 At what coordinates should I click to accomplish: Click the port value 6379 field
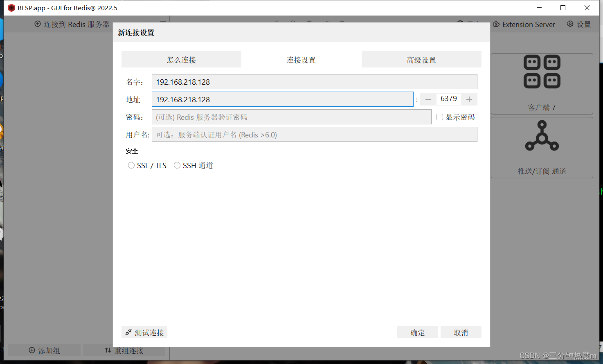point(449,99)
